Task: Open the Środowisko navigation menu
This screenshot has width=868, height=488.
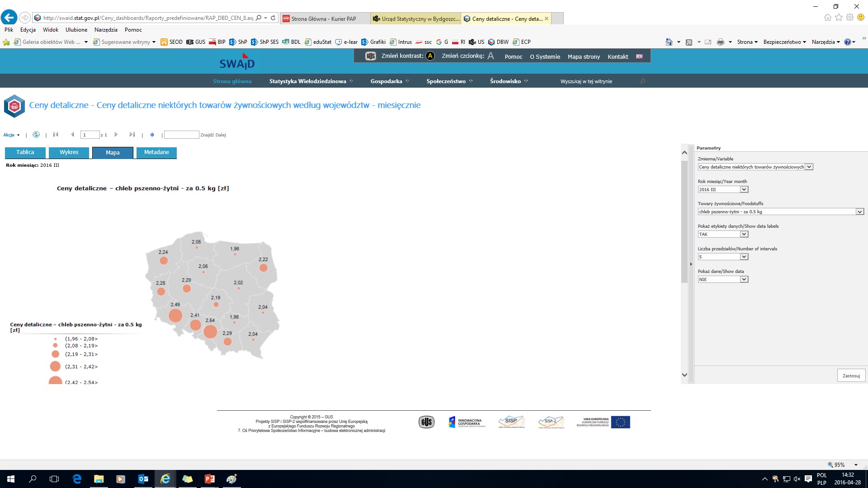Action: (x=509, y=81)
